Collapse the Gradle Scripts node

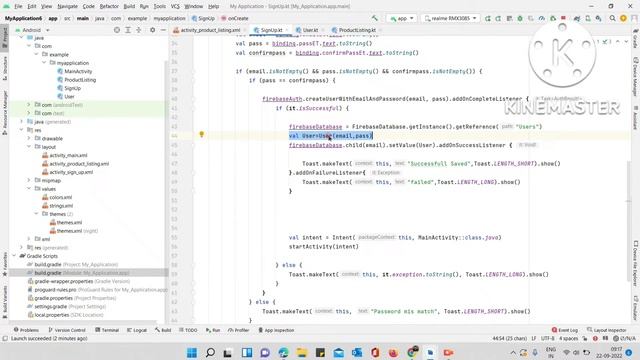pyautogui.click(x=14, y=256)
